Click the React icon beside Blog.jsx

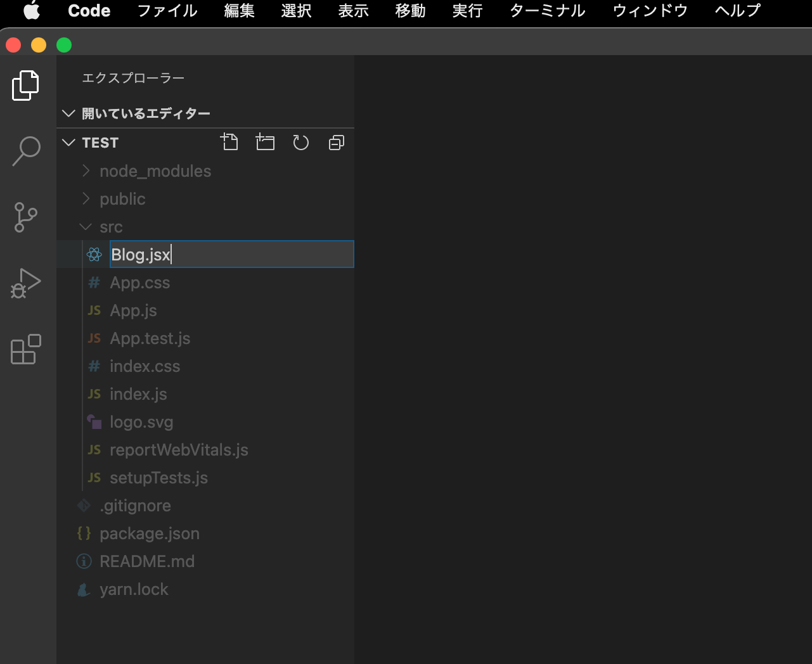click(94, 255)
